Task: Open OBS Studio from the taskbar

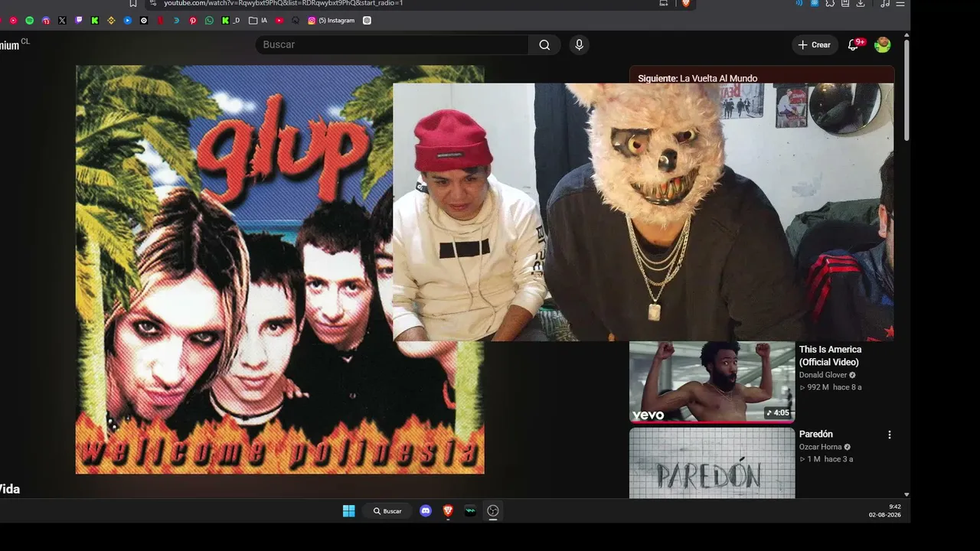Action: coord(493,511)
